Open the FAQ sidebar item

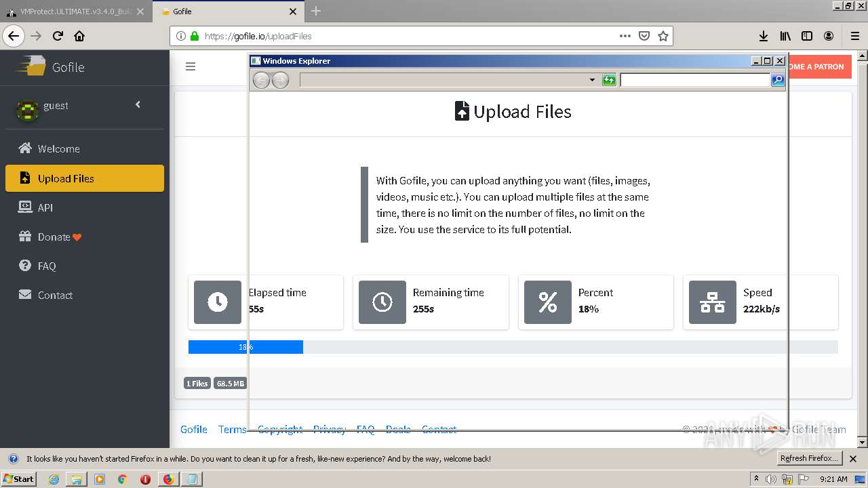(84, 266)
